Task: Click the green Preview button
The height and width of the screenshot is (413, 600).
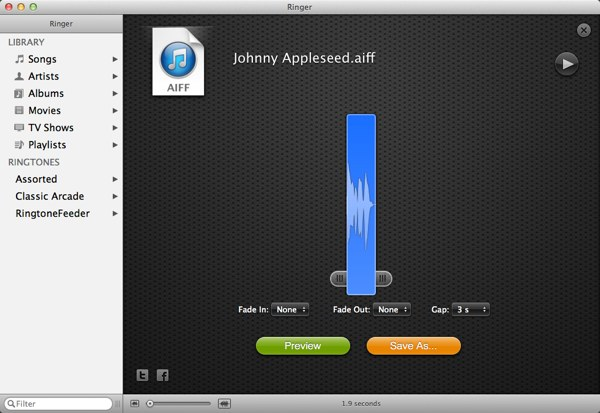Action: (x=303, y=346)
